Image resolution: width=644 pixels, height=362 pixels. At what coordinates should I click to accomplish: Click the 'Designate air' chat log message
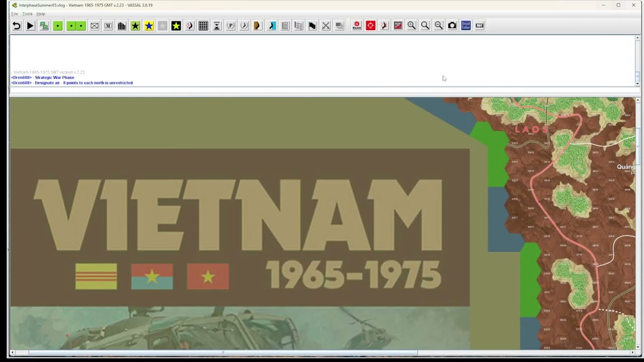(84, 82)
